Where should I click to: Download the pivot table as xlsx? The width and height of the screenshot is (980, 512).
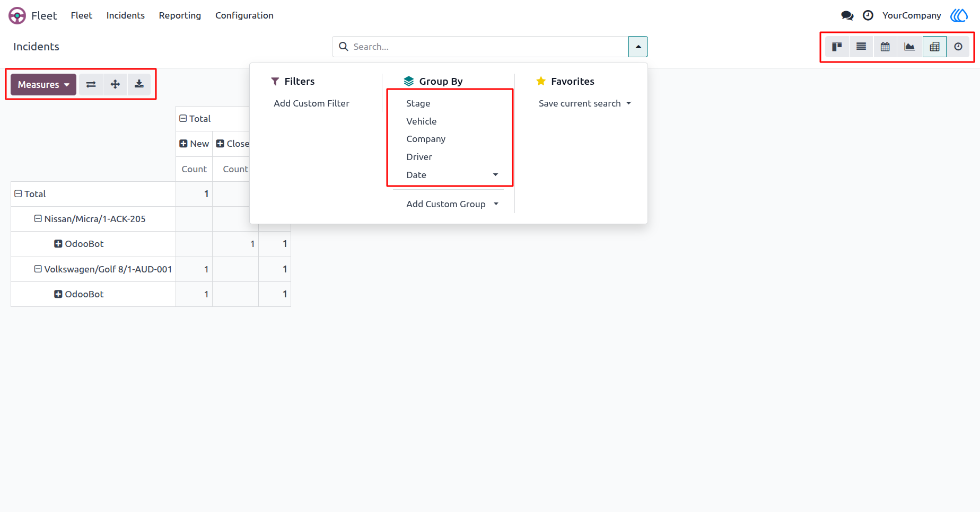139,84
